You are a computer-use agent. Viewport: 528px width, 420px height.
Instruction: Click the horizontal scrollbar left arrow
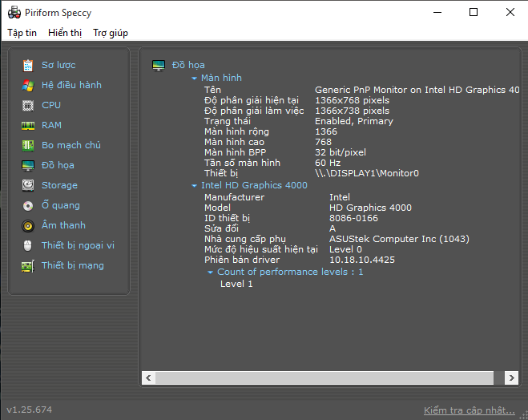tap(148, 378)
